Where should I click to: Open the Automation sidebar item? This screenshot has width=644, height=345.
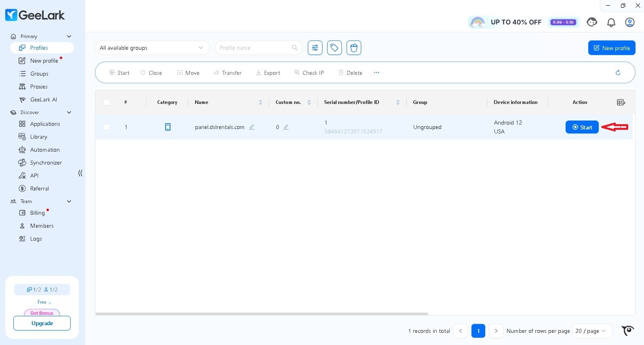click(x=44, y=150)
